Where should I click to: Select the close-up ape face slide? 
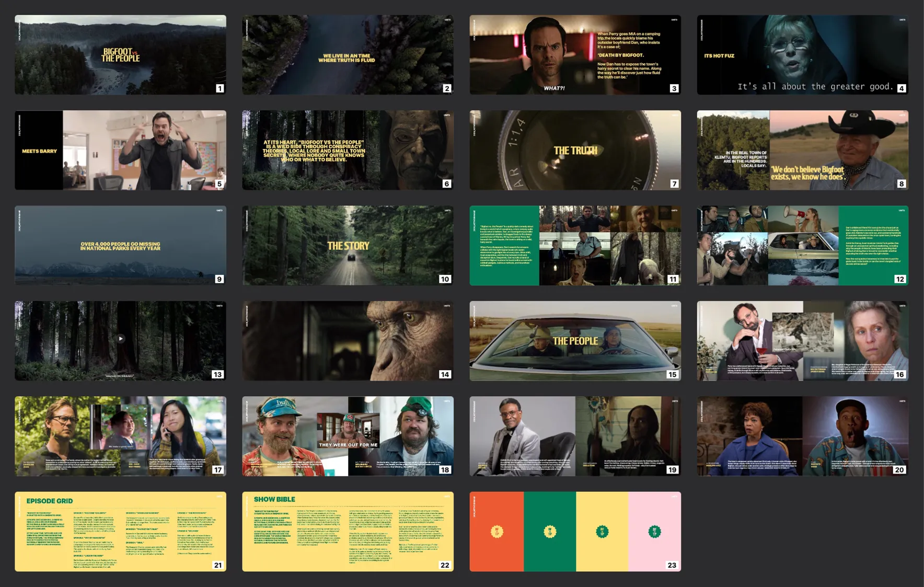348,341
